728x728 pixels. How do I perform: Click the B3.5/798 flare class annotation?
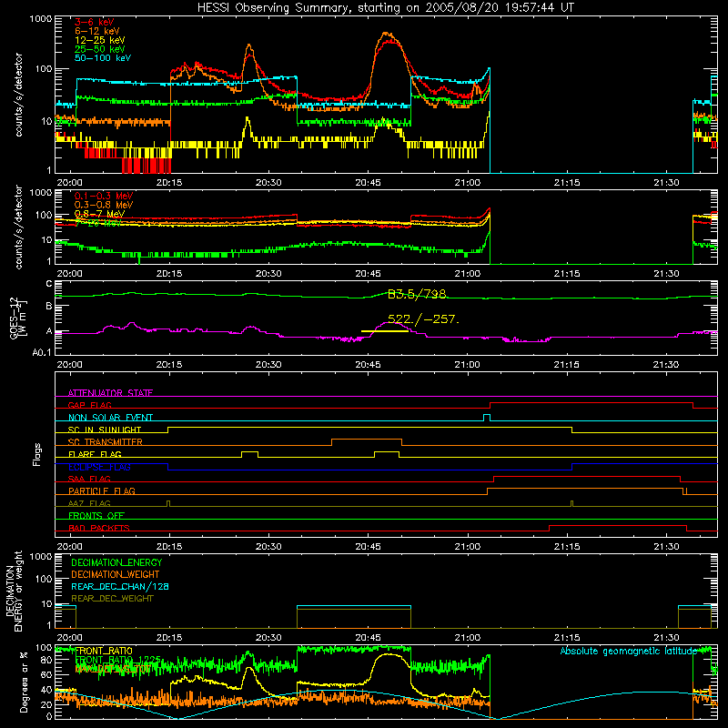click(417, 294)
